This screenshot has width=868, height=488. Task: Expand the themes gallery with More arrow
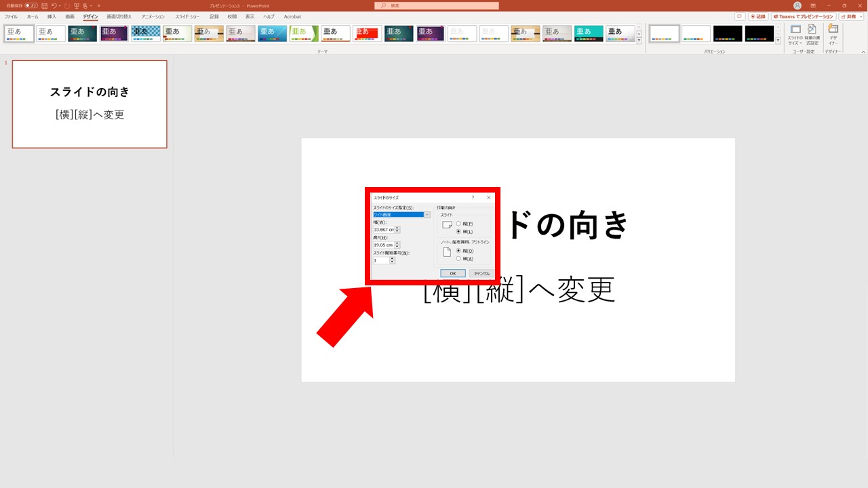click(x=639, y=41)
